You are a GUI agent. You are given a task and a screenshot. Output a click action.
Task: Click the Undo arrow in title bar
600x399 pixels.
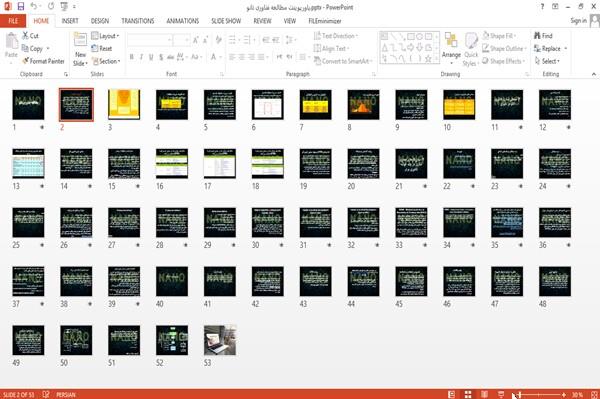34,7
